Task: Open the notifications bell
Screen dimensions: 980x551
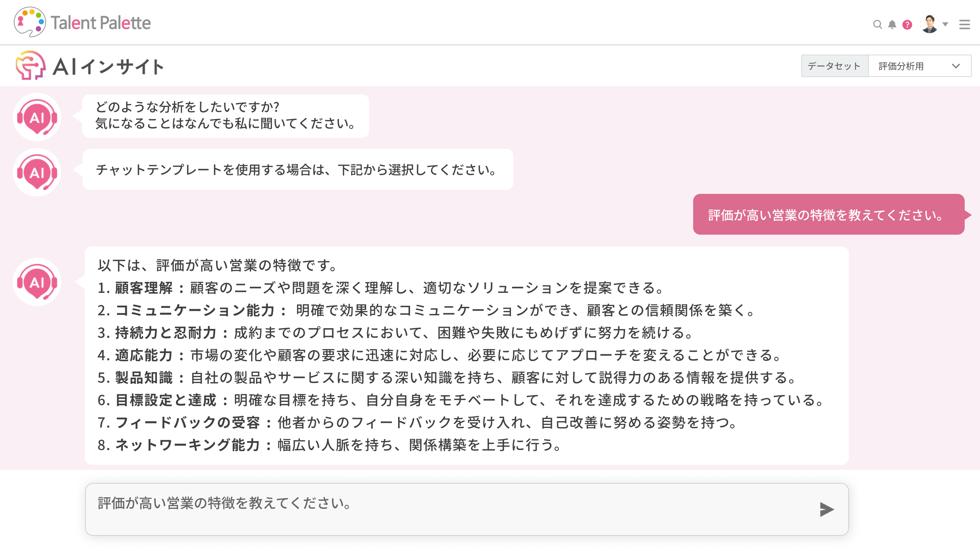Action: click(892, 25)
